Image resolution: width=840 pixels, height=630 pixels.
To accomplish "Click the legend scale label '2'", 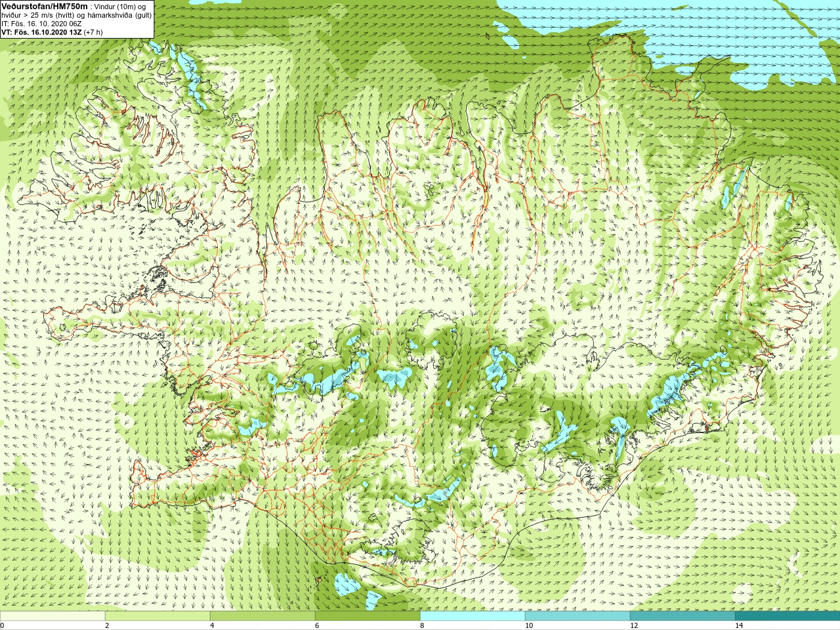I will click(x=107, y=625).
